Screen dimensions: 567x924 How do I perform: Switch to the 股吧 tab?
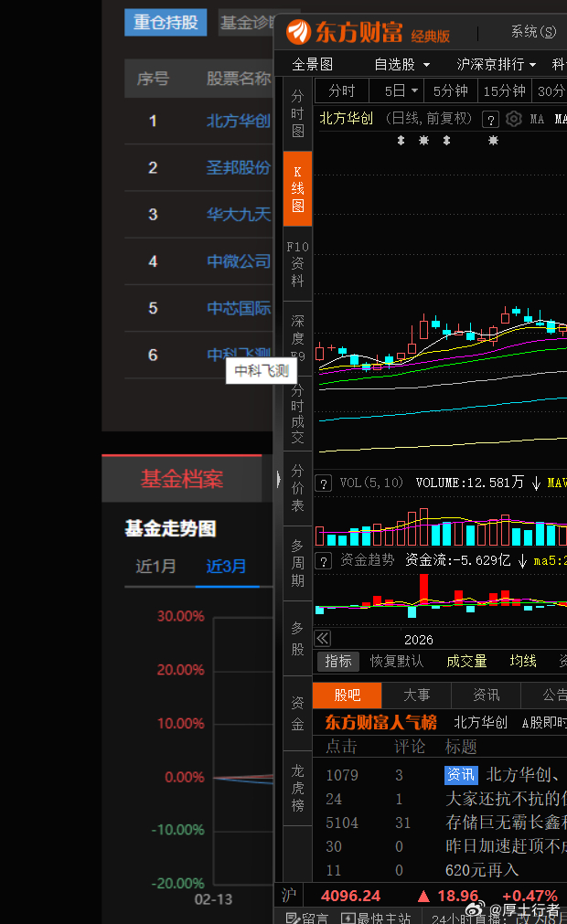pos(348,696)
